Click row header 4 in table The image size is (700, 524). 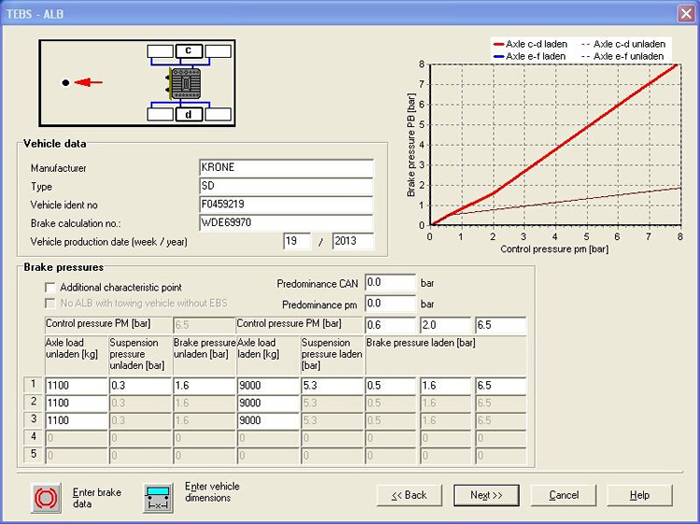33,437
